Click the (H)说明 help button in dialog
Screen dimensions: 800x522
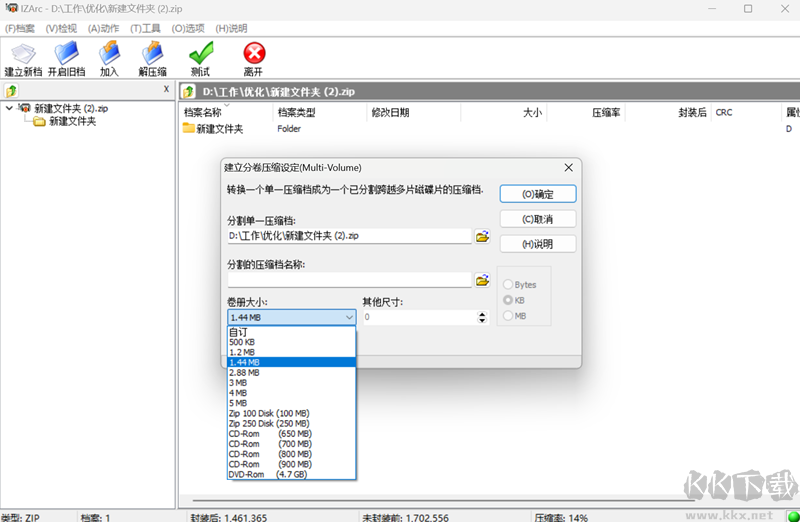pos(538,244)
